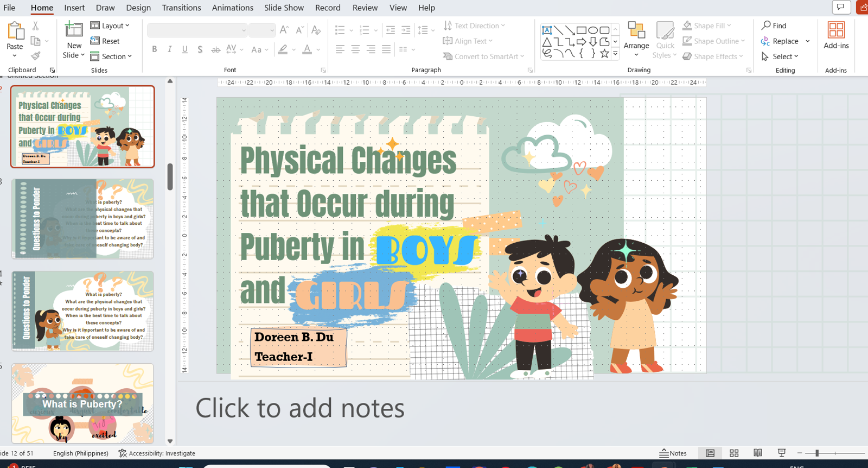Pick the Oval shape in gallery

coord(593,30)
